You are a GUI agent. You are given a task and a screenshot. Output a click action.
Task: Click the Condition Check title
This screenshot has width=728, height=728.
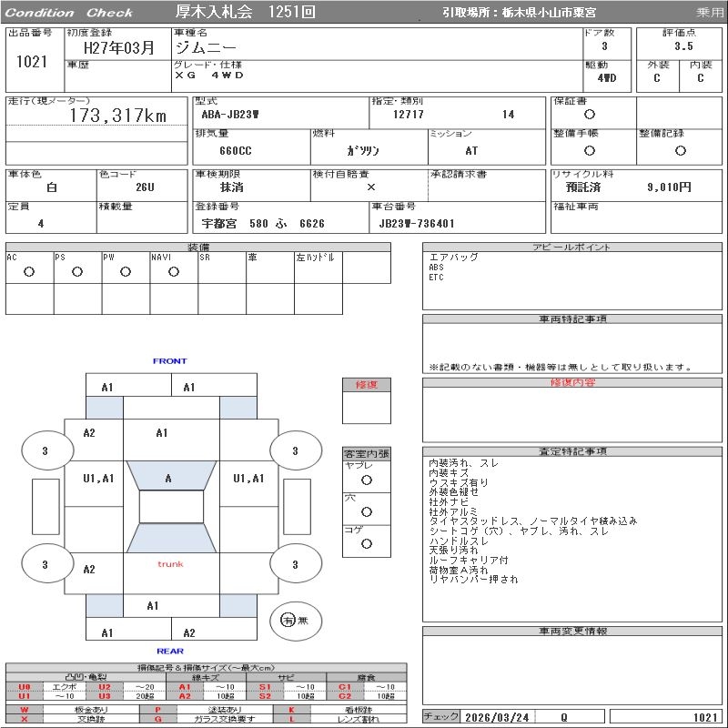click(x=69, y=13)
